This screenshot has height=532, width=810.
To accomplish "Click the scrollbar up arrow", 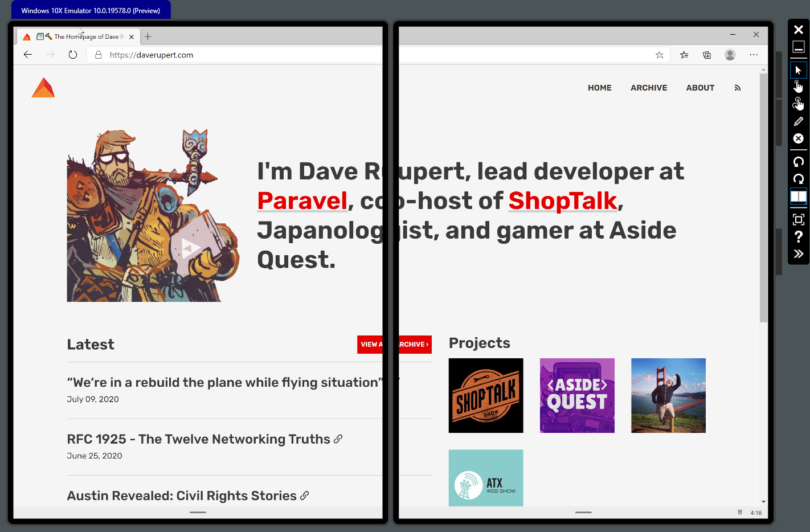I will coord(763,69).
